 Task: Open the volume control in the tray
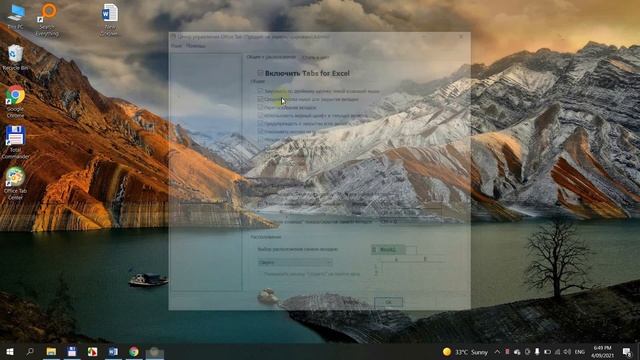567,352
